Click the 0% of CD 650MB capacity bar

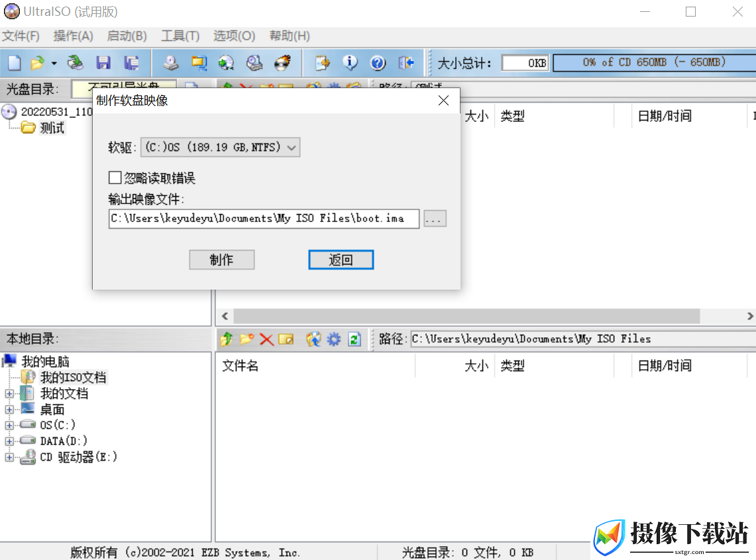click(654, 63)
